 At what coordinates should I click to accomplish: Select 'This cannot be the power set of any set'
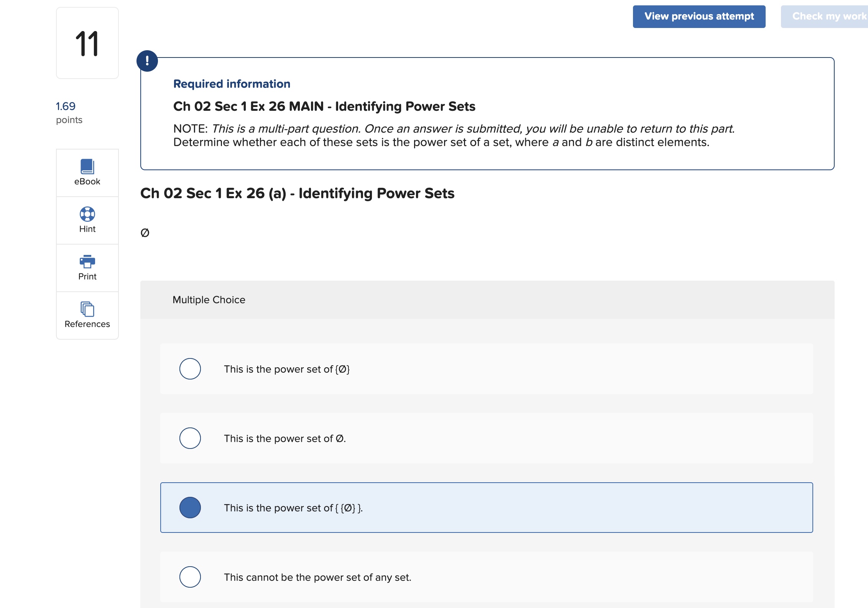[x=190, y=577]
